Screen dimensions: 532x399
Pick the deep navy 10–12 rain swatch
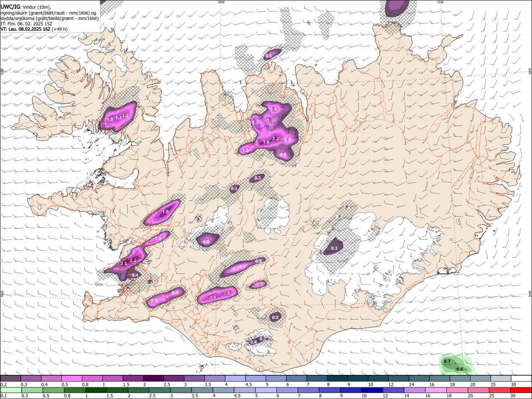pos(372,390)
